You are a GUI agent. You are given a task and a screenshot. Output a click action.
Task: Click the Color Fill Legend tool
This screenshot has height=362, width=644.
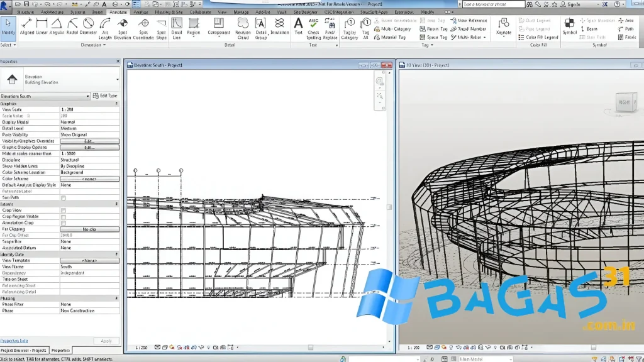pos(538,37)
